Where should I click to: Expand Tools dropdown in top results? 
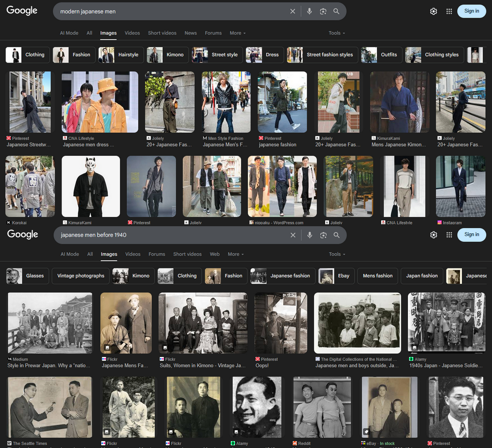[x=337, y=33]
